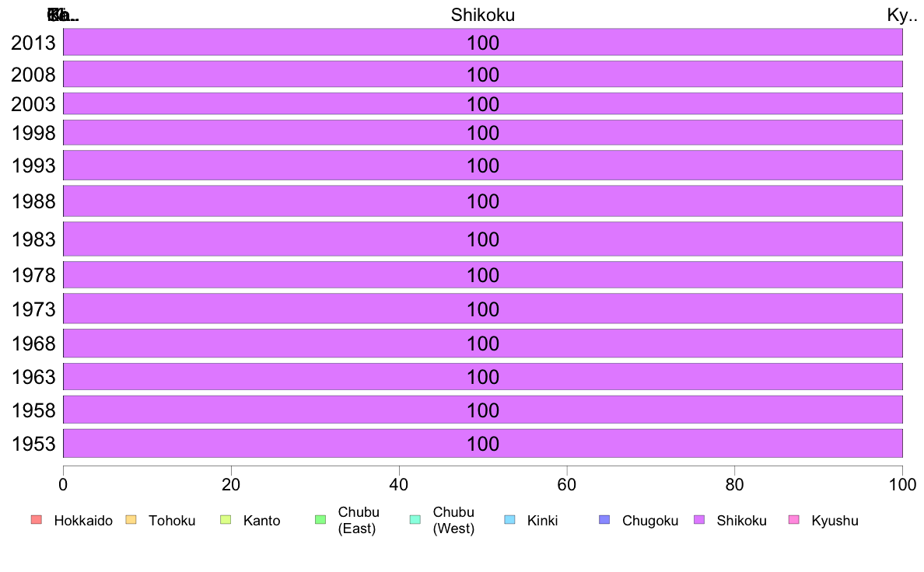Click the Kinki light blue legend swatch
The height and width of the screenshot is (572, 924).
coord(509,520)
